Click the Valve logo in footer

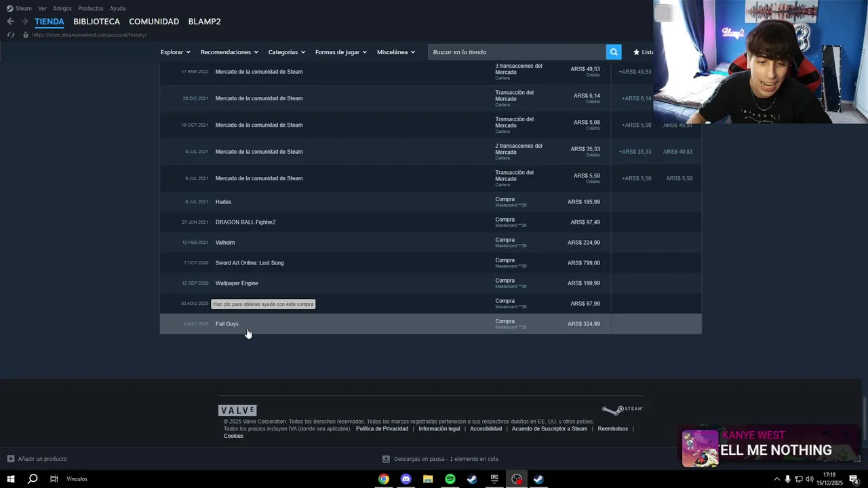click(237, 410)
